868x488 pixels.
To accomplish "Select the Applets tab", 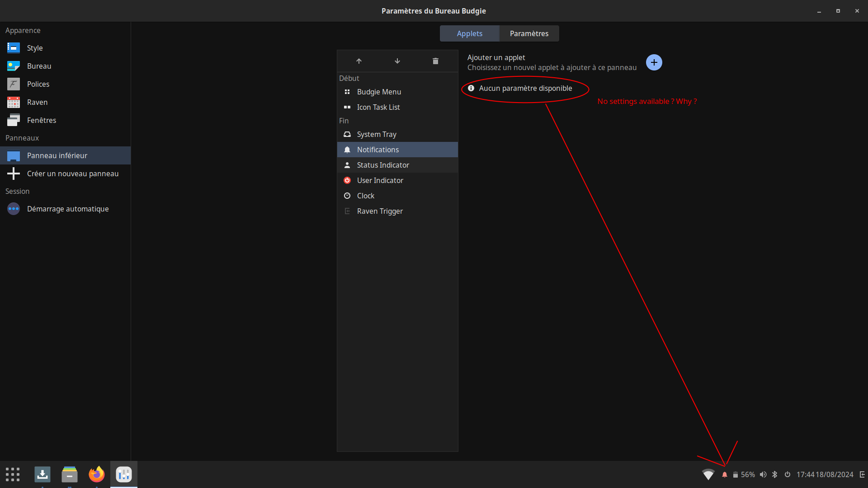I will 469,33.
